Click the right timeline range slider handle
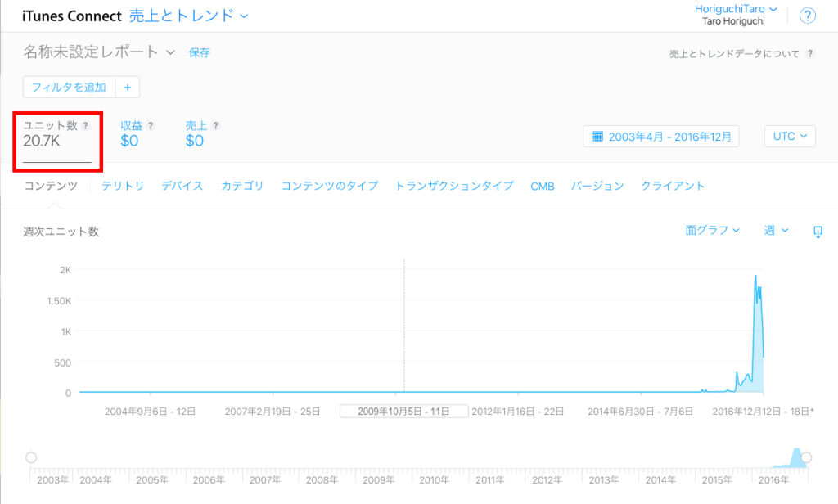Image resolution: width=838 pixels, height=504 pixels. [x=806, y=457]
